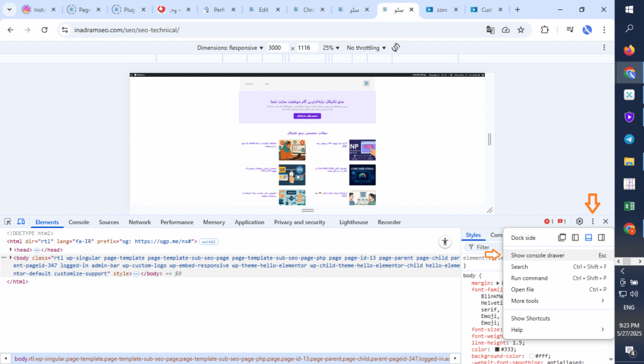The image size is (644, 364).
Task: Open Telegram from the Windows taskbar
Action: click(x=629, y=139)
